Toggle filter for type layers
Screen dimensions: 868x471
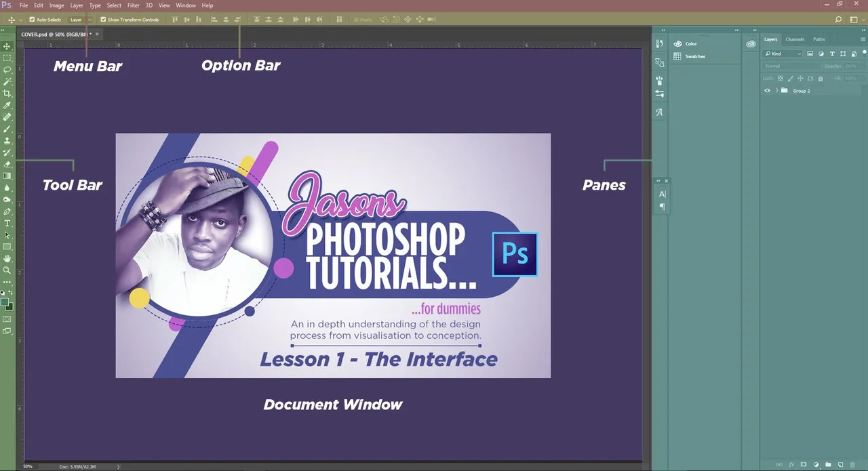(x=831, y=54)
